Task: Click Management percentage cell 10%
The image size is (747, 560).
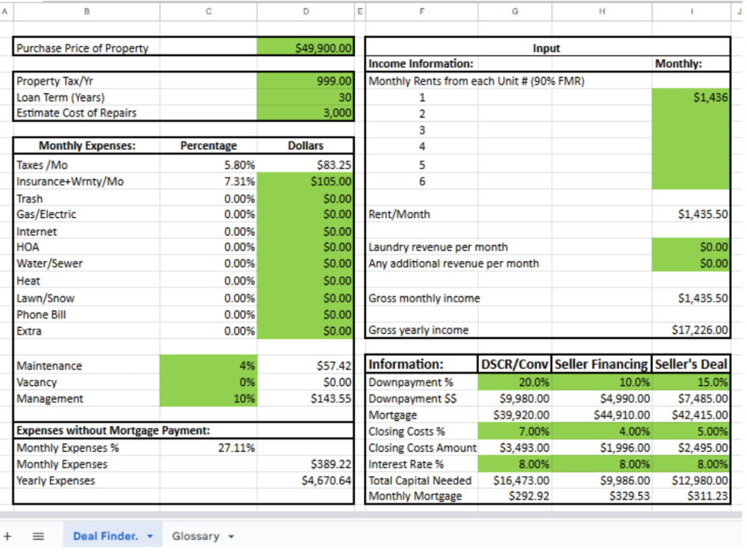Action: pyautogui.click(x=208, y=399)
